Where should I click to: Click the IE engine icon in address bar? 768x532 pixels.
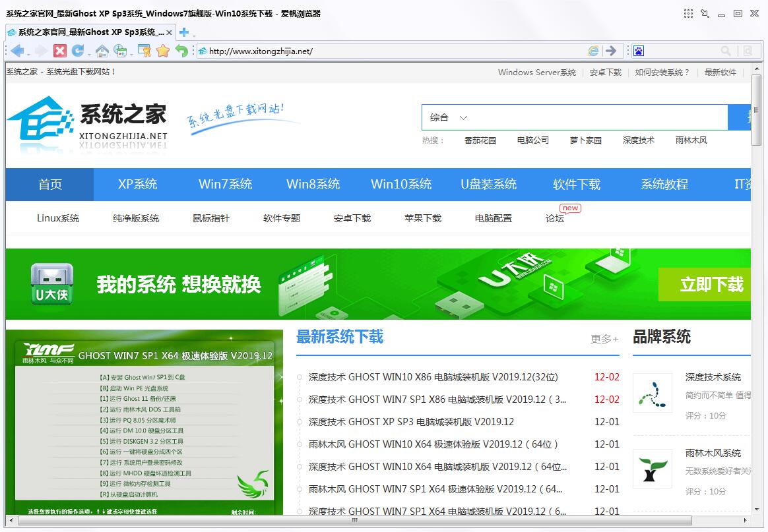tap(594, 51)
